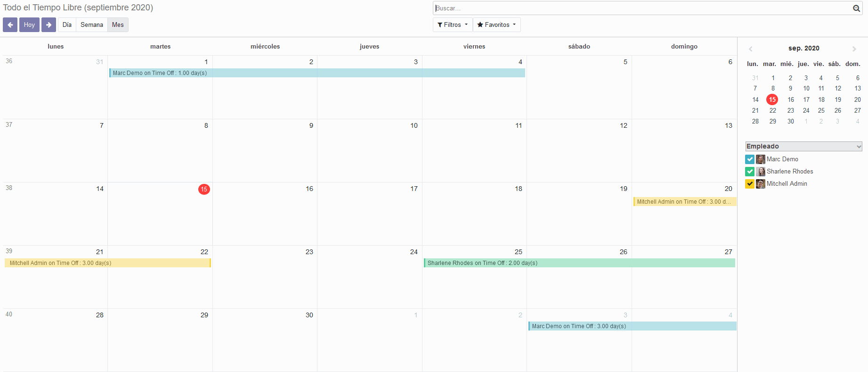The width and height of the screenshot is (868, 372).
Task: Uncheck the Marc Demo employee filter
Action: point(750,159)
